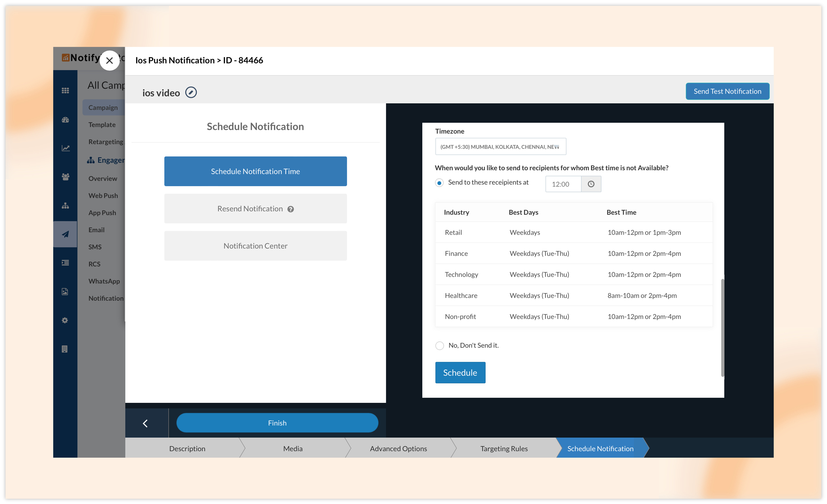The image size is (827, 504).
Task: Select 'Send to these receipients at' radio
Action: pos(439,183)
